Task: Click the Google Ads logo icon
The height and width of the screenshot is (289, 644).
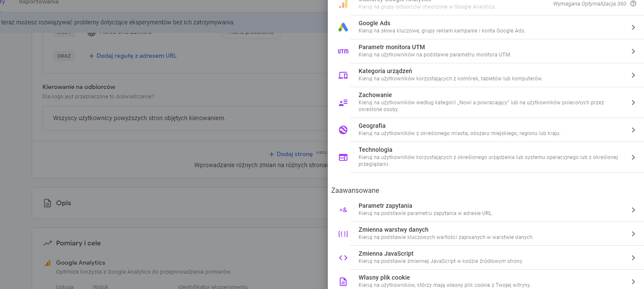Action: (x=343, y=27)
